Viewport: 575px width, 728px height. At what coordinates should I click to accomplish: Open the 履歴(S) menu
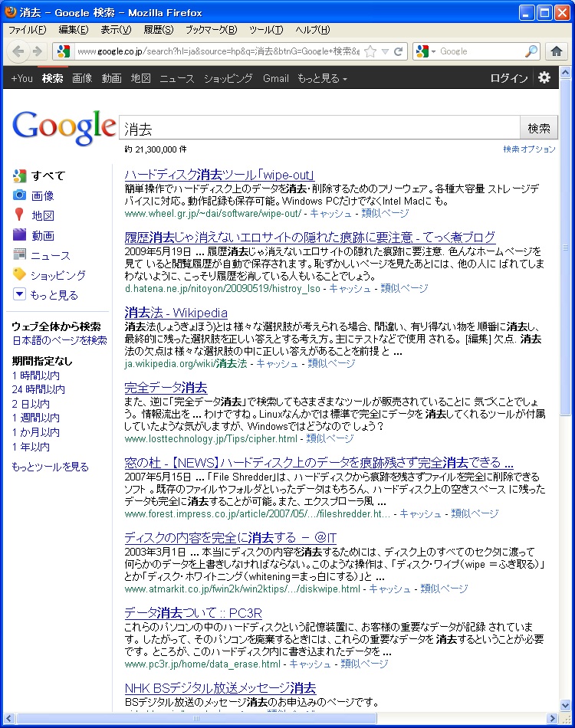point(159,30)
